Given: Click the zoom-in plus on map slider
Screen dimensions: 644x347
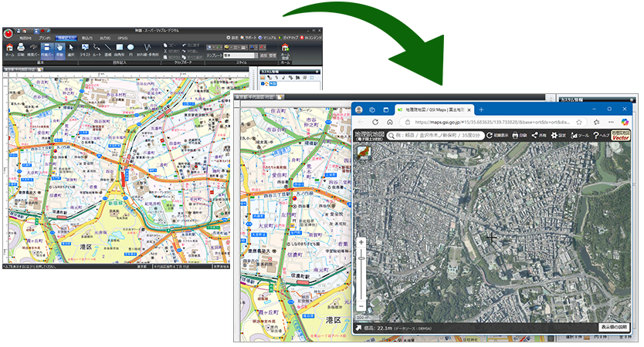Looking at the screenshot, I should pyautogui.click(x=361, y=242).
